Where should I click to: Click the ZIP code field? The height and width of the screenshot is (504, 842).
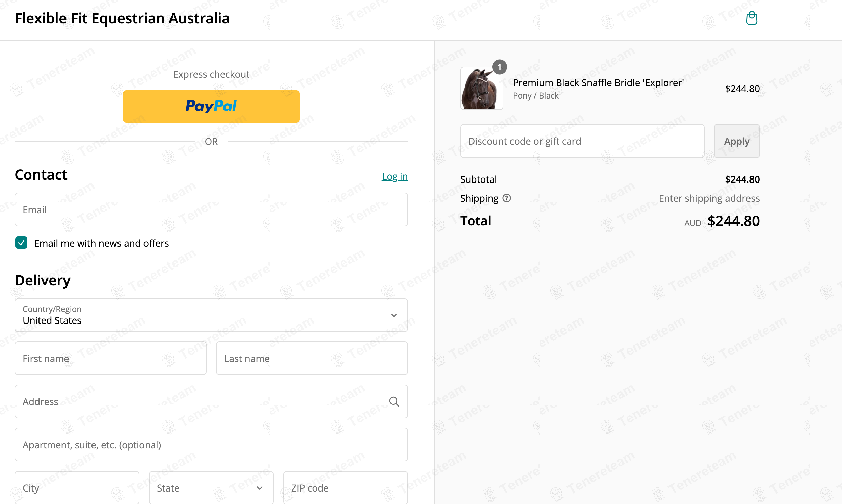click(345, 488)
